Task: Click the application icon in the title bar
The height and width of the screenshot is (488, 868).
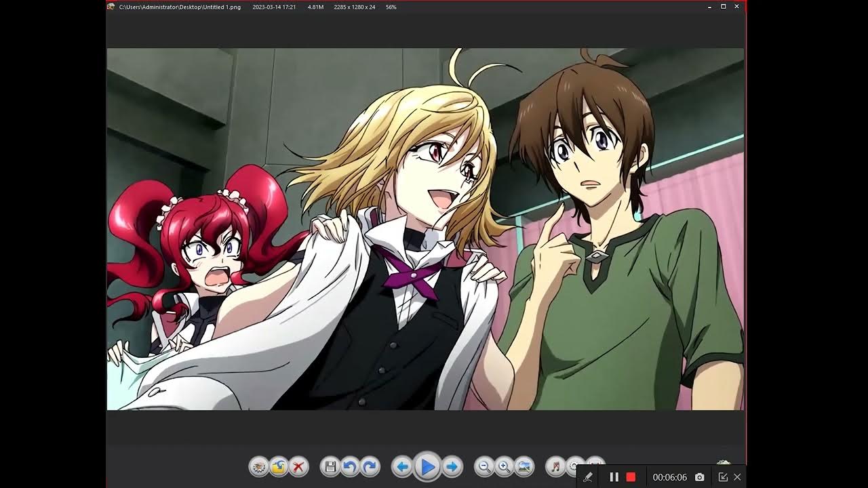Action: 111,7
